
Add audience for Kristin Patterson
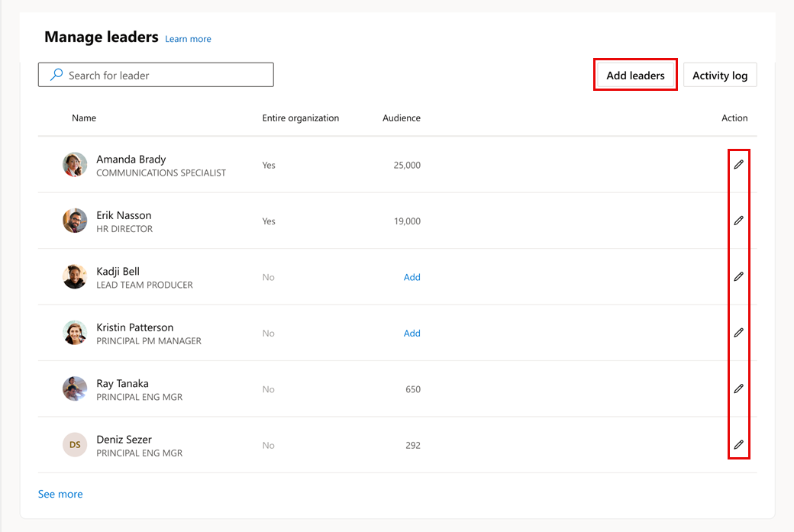[x=412, y=333]
